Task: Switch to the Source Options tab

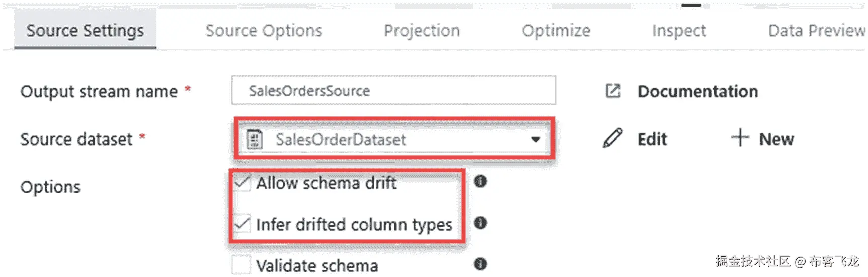Action: [x=264, y=31]
